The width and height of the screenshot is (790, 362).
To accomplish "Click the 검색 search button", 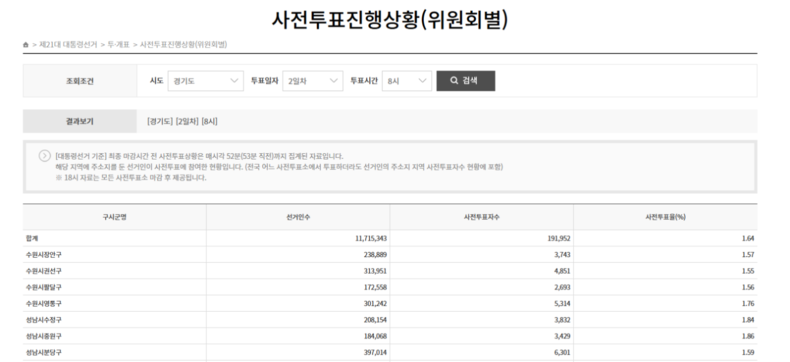I will point(466,81).
